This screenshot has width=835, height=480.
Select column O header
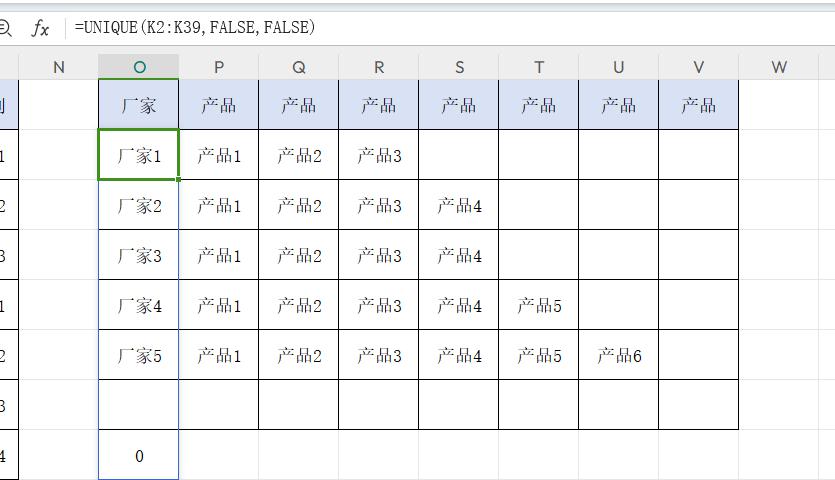139,67
